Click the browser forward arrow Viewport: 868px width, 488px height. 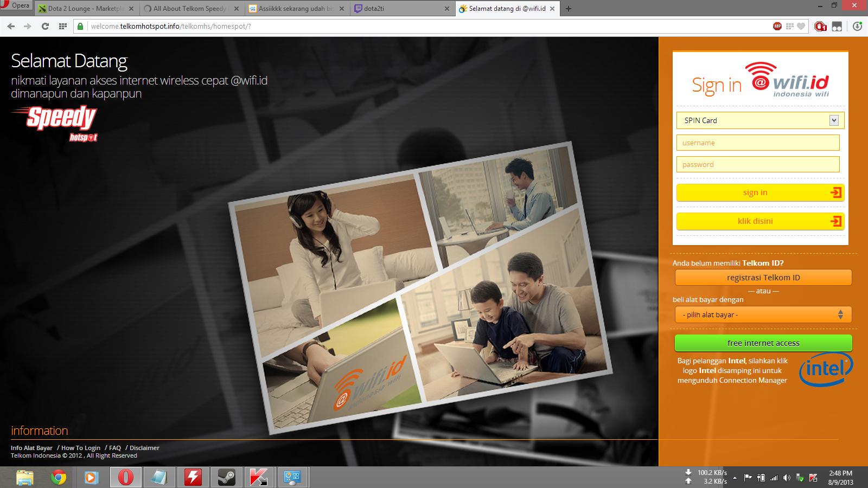pos(28,26)
